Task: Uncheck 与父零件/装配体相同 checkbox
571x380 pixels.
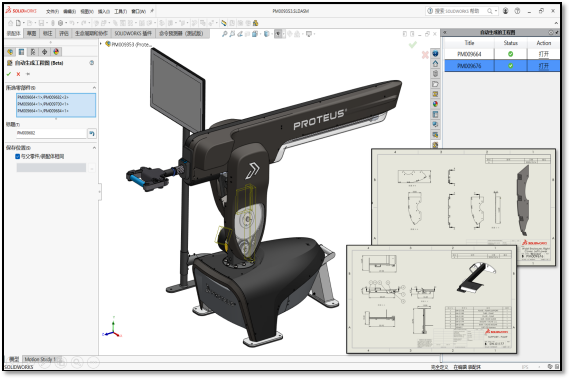Action: coord(17,157)
